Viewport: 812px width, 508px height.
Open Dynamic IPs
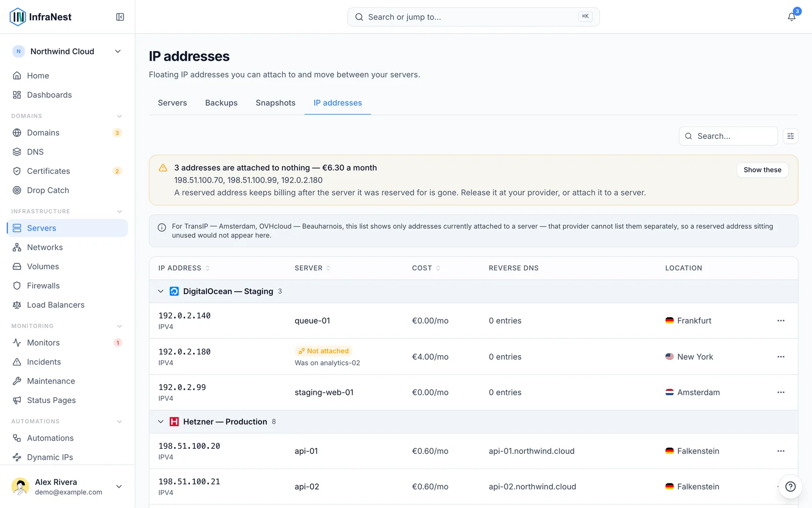67,457
